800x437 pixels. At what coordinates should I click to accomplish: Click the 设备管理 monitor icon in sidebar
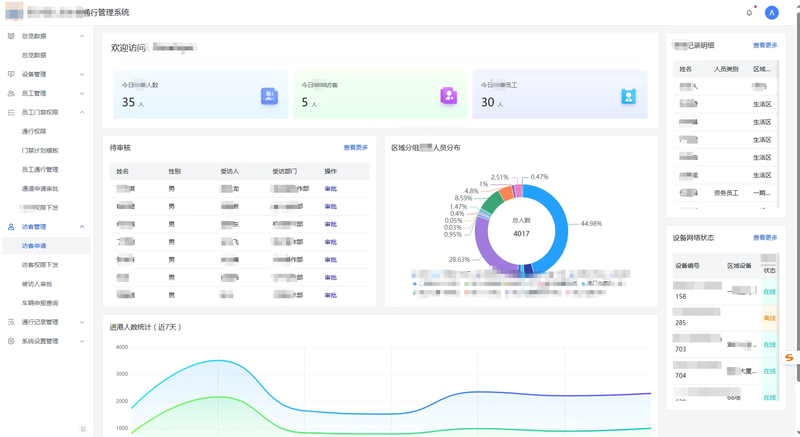click(x=11, y=74)
